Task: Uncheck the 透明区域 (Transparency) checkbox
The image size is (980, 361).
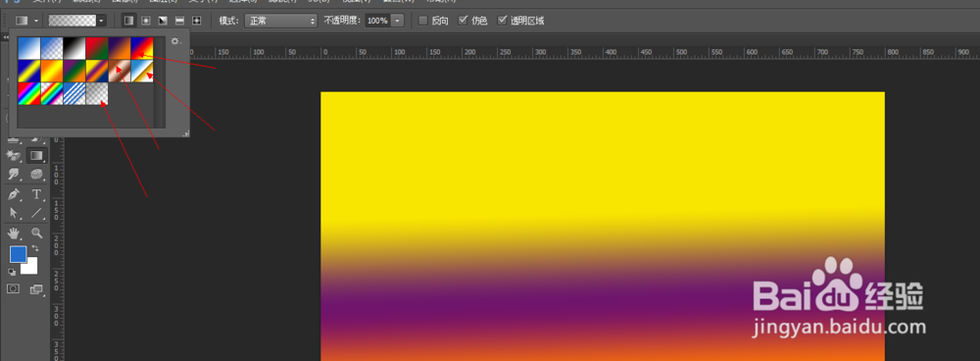Action: [502, 21]
